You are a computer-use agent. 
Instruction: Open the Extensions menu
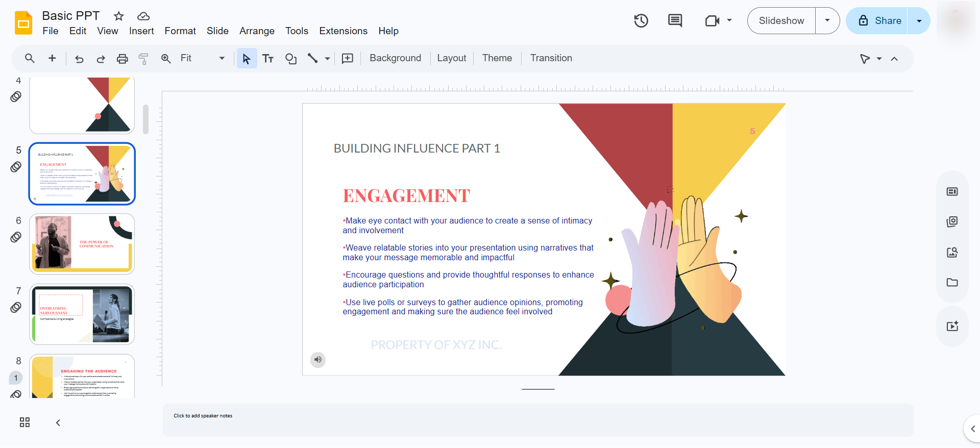coord(343,31)
